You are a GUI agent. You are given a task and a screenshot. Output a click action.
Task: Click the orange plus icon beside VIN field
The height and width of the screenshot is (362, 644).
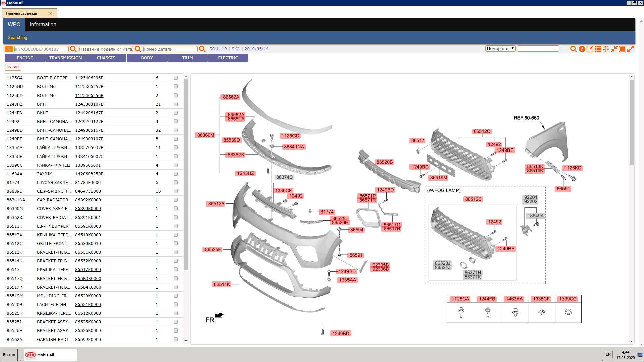pyautogui.click(x=9, y=49)
